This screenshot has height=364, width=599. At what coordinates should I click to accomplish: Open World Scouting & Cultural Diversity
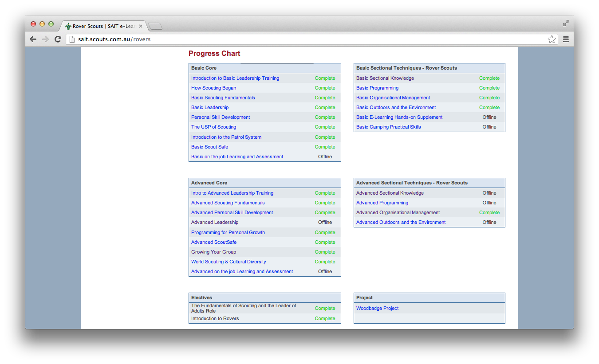coord(229,262)
